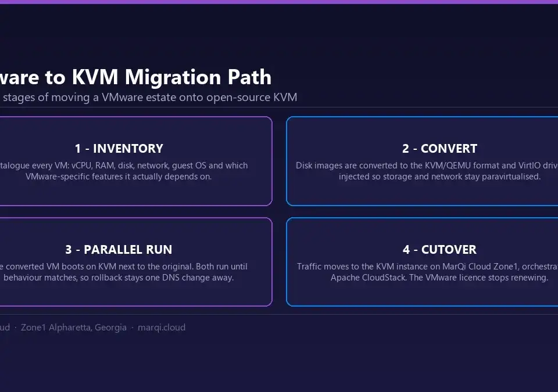Click Inventory description about vCPU, RAM, disk
This screenshot has width=558, height=392.
click(124, 171)
